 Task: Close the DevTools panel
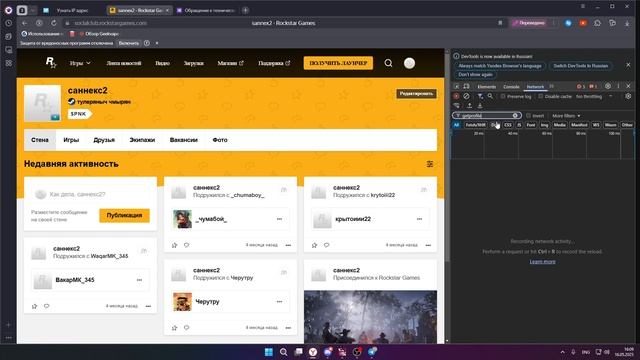629,86
